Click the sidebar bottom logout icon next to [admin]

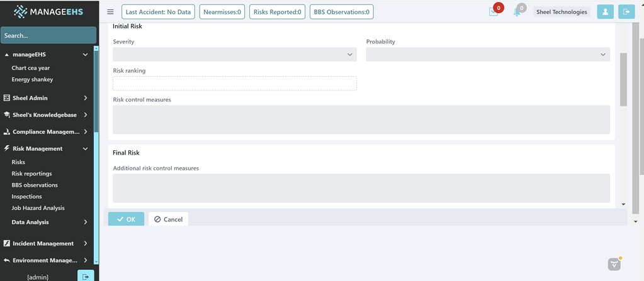point(86,277)
